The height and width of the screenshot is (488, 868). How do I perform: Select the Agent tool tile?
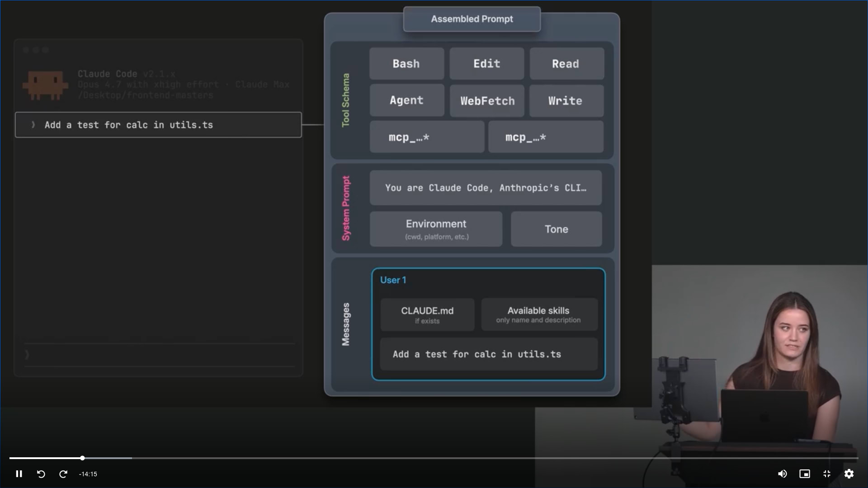click(x=407, y=100)
